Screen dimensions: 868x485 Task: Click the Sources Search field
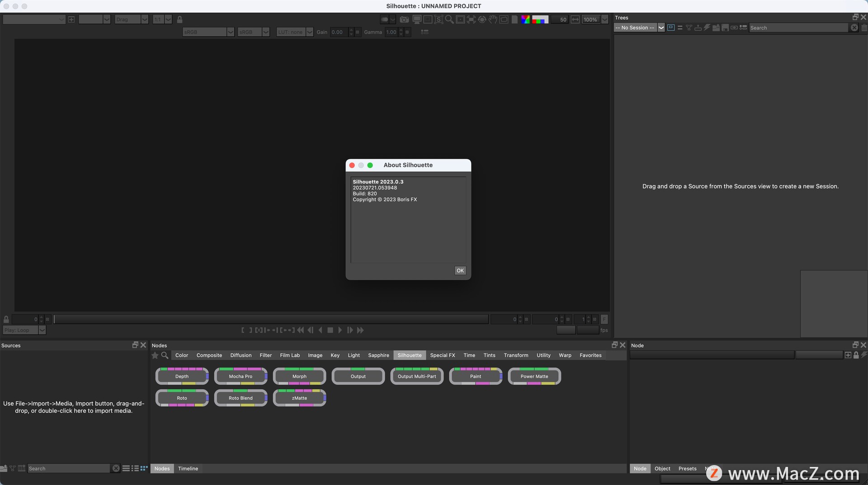pos(69,468)
